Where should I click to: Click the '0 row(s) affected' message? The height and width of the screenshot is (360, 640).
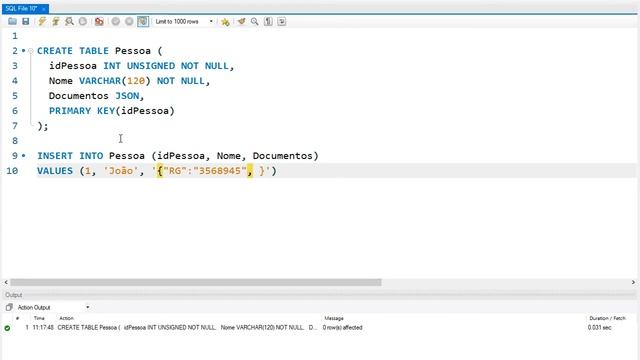point(342,327)
